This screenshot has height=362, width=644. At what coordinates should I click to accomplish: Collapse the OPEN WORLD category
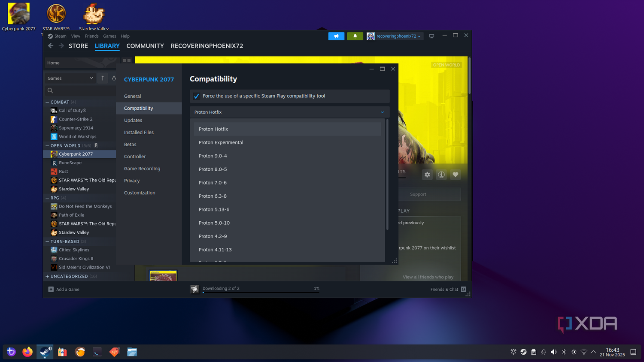pos(47,146)
